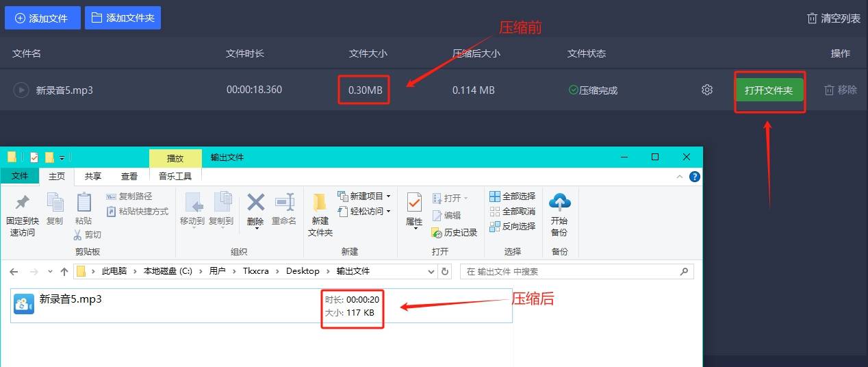Switch to the 共享 ribbon tab
Image resolution: width=868 pixels, height=367 pixels.
click(93, 177)
